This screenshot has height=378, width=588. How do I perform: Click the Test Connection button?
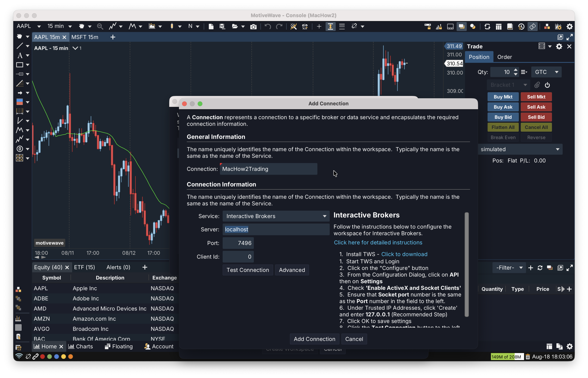(248, 270)
